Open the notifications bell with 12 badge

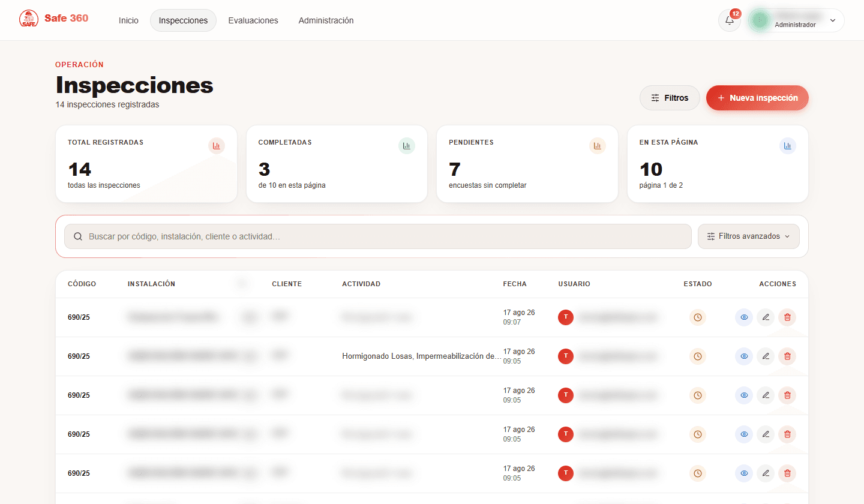coord(730,20)
